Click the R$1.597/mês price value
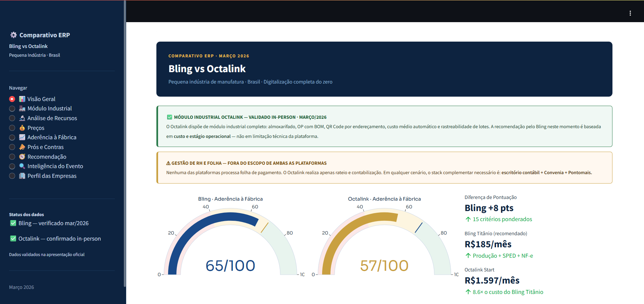Screen dimensions: 644x304 492,281
